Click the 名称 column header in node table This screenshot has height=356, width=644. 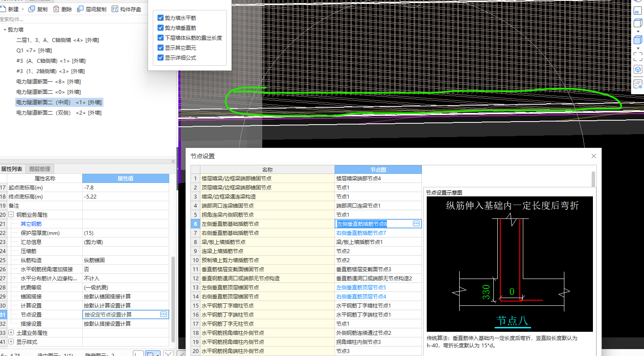(x=267, y=170)
